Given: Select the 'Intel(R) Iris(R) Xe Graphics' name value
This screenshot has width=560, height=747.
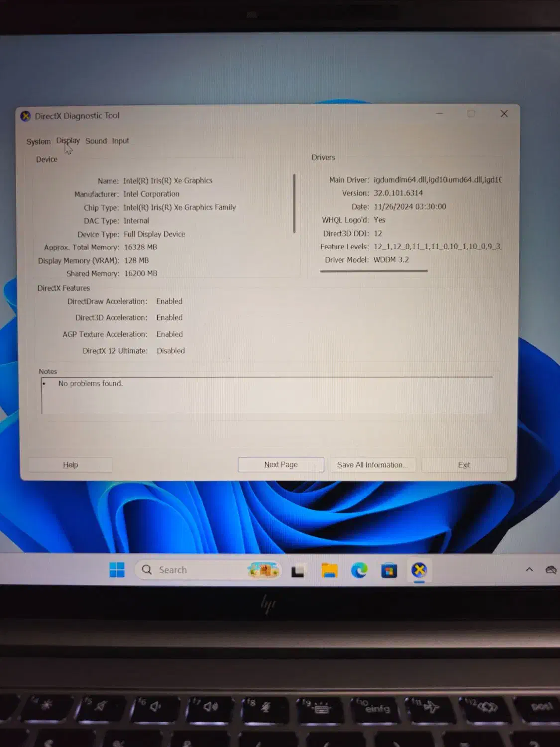Looking at the screenshot, I should point(168,181).
